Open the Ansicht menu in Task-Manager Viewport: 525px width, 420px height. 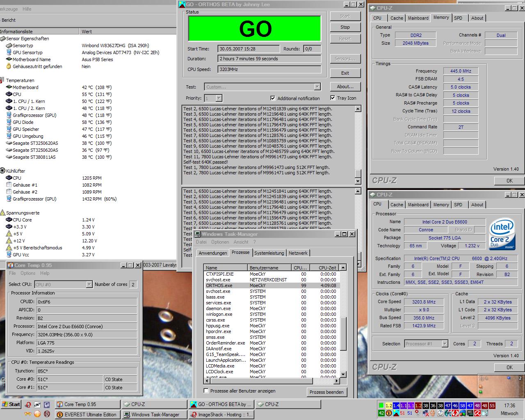click(x=241, y=242)
